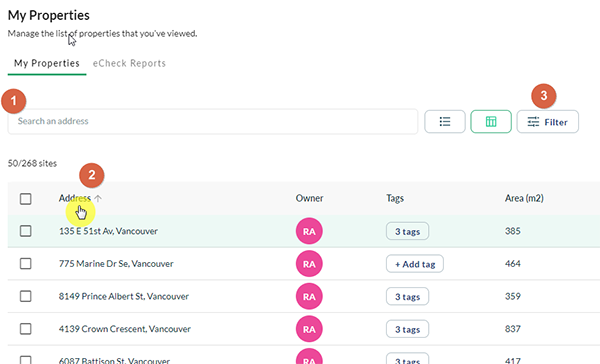The height and width of the screenshot is (364, 600).
Task: Open the eCheck Reports tab
Action: (x=129, y=63)
